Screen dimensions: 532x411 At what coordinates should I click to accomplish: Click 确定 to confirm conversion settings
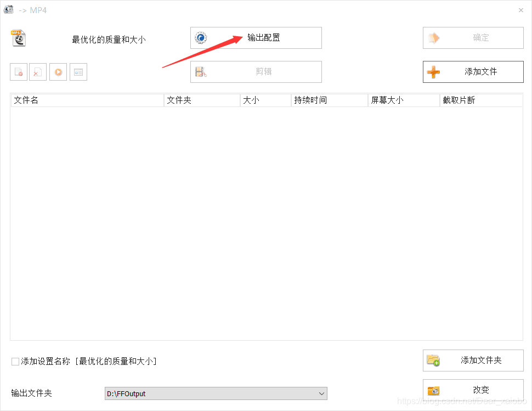[473, 37]
